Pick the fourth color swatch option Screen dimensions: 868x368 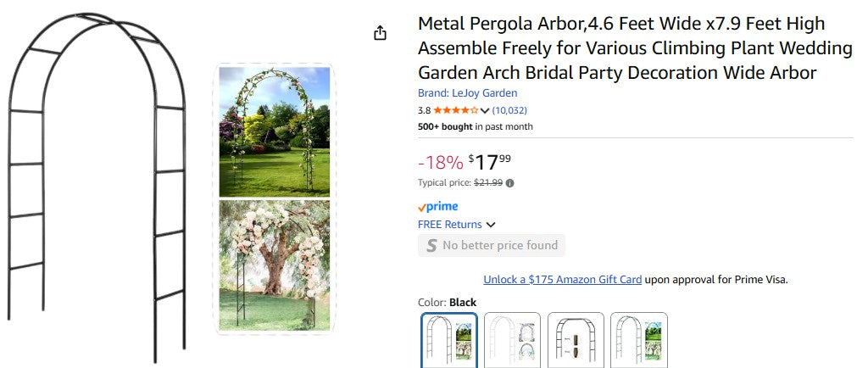coord(639,340)
